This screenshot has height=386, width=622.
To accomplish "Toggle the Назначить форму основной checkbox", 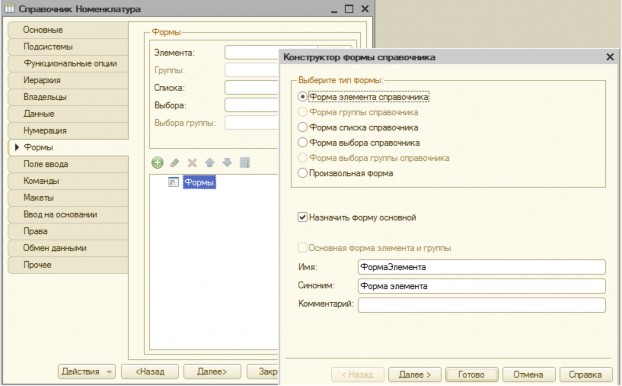I will pyautogui.click(x=302, y=217).
